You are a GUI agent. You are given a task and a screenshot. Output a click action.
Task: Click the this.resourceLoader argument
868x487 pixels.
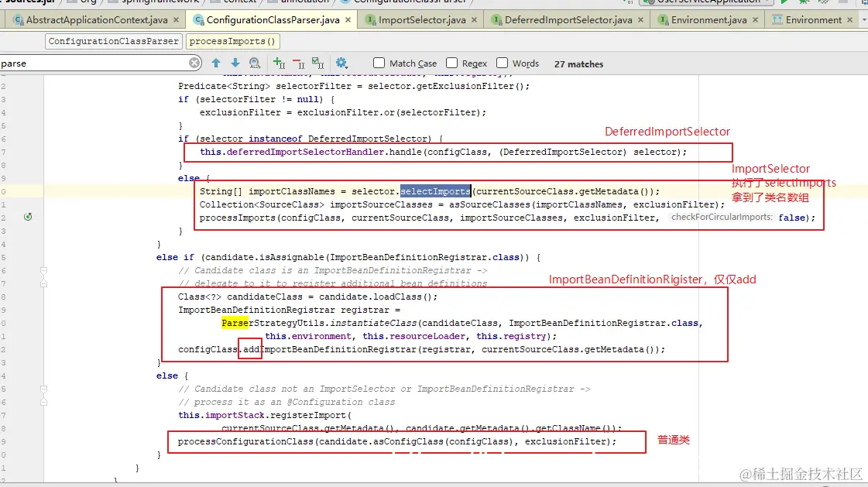414,337
